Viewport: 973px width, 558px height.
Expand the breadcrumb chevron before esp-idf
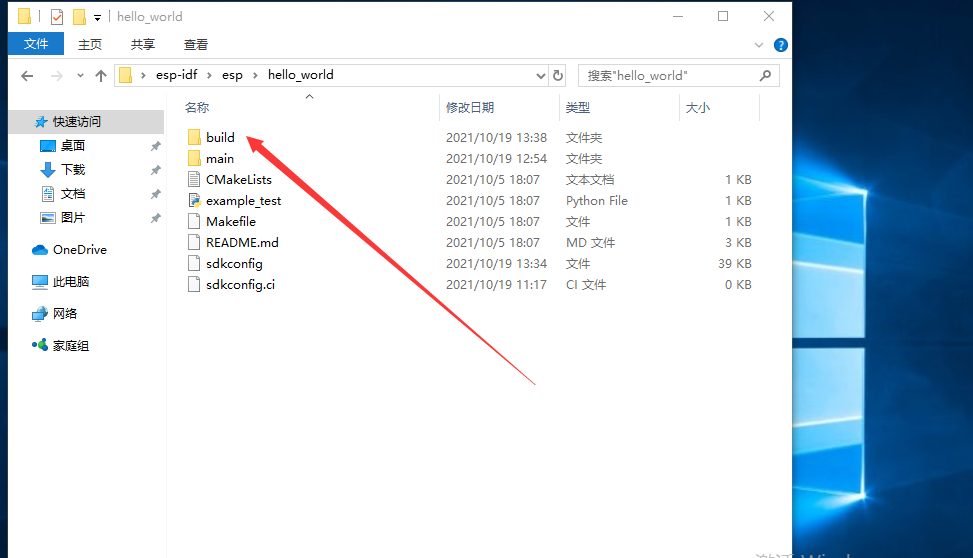(x=143, y=75)
